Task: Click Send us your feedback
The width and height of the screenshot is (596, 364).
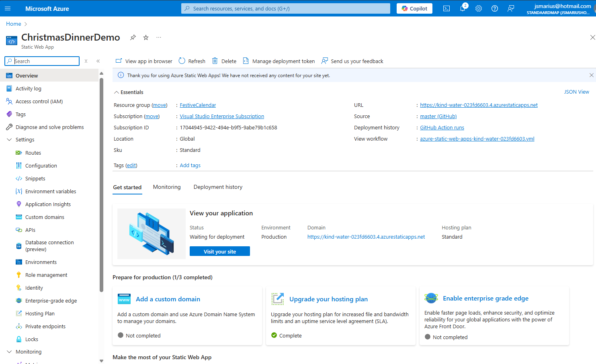Action: tap(352, 61)
